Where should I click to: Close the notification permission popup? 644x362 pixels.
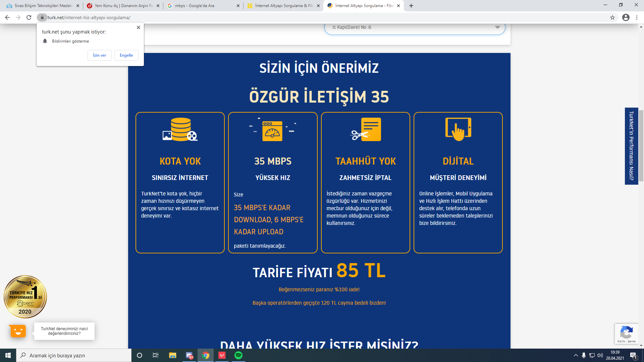139,27
